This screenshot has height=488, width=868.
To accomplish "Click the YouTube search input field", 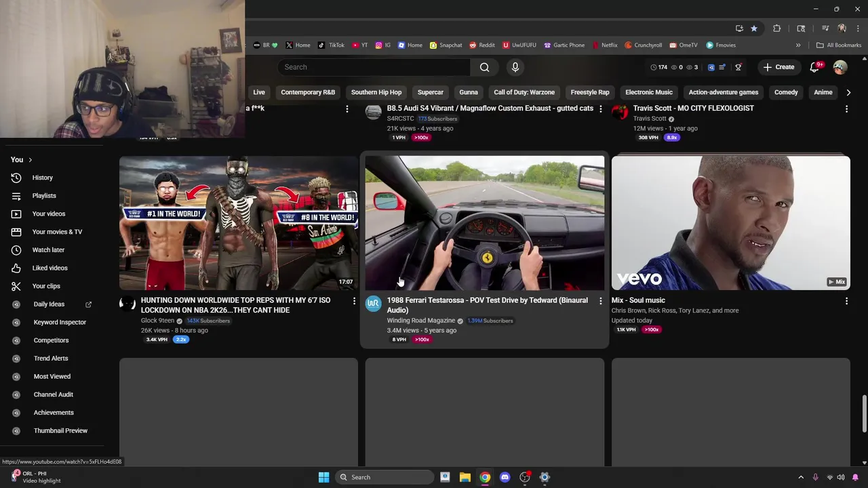I will [374, 67].
